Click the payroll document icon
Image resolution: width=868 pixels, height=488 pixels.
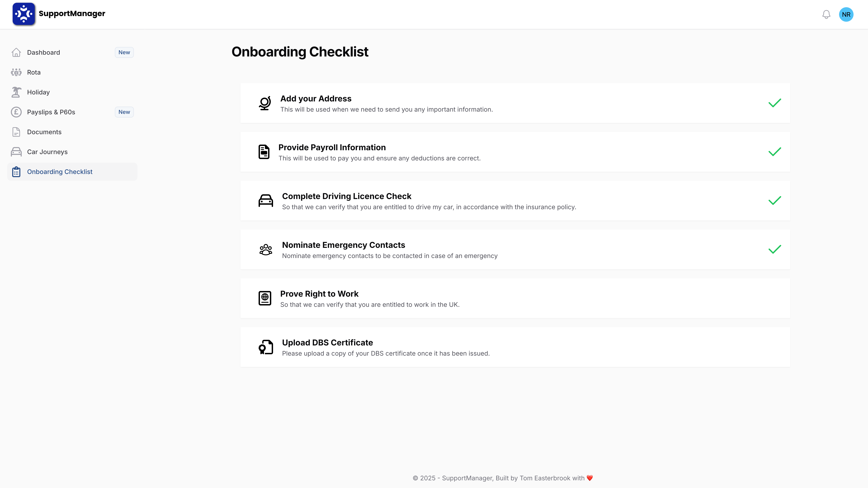(264, 152)
